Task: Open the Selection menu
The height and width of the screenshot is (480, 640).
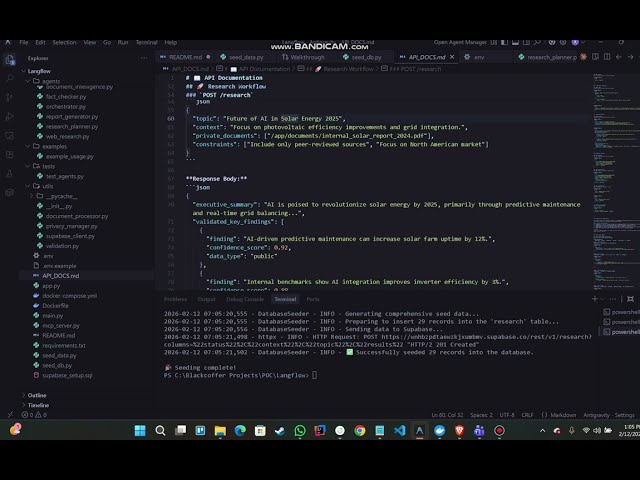Action: pos(64,42)
